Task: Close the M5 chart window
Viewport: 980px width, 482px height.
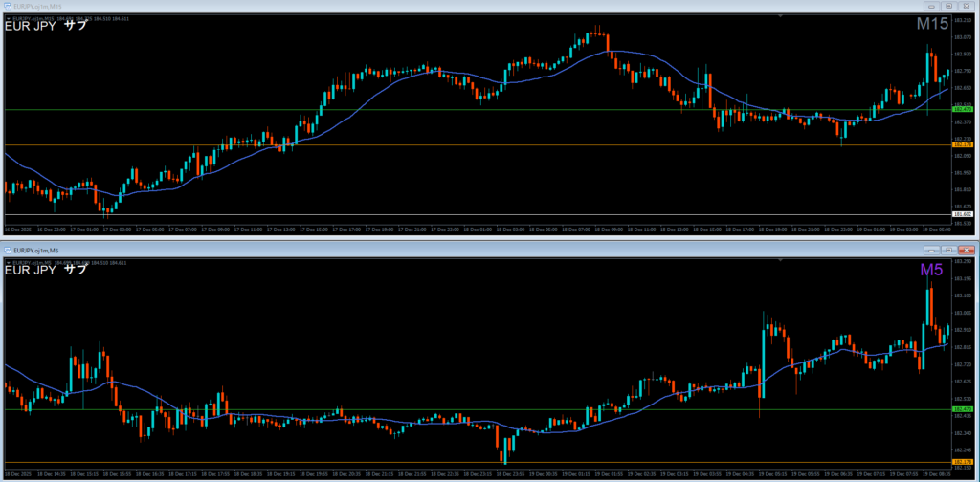Action: (x=968, y=250)
